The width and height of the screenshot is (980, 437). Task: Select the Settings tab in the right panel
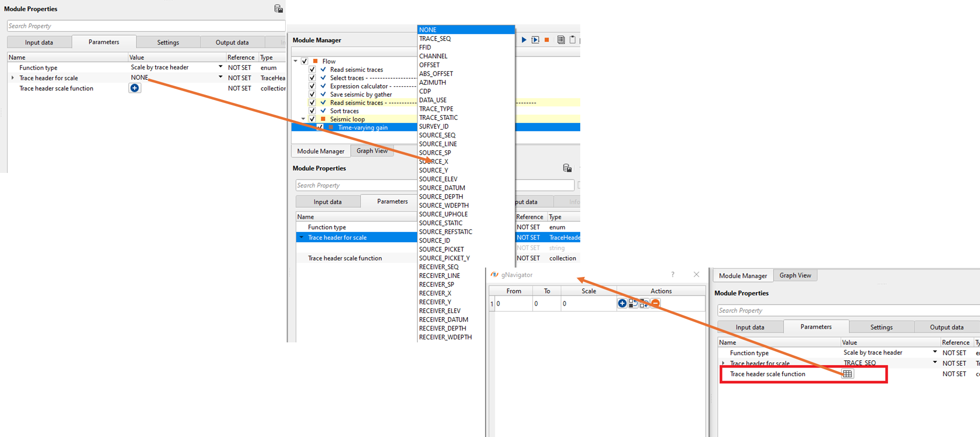[x=881, y=327]
